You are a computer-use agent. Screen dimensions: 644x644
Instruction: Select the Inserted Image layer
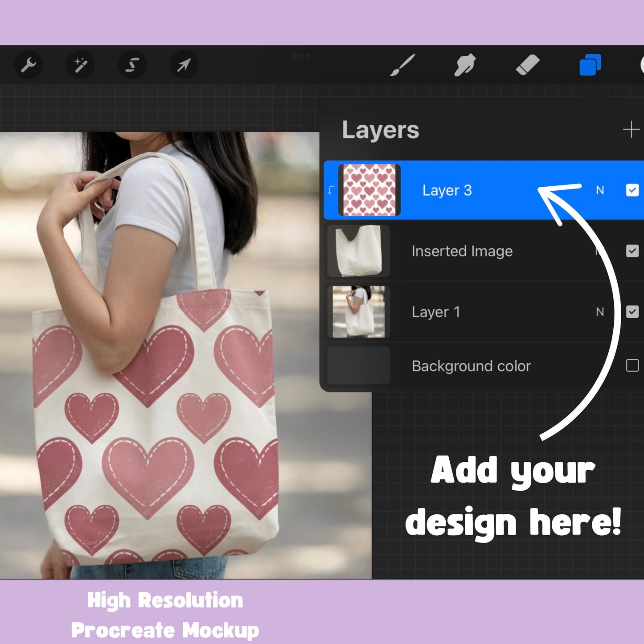[x=462, y=250]
